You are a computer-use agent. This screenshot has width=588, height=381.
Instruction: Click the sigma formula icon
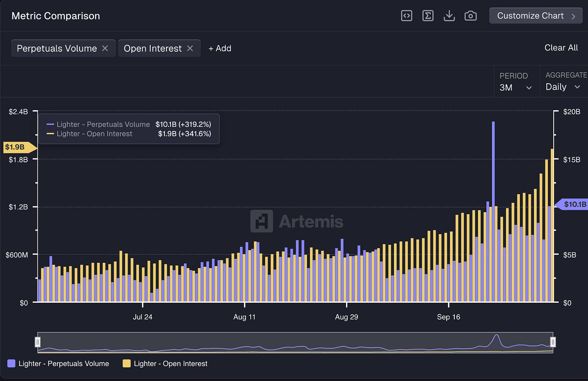tap(428, 16)
